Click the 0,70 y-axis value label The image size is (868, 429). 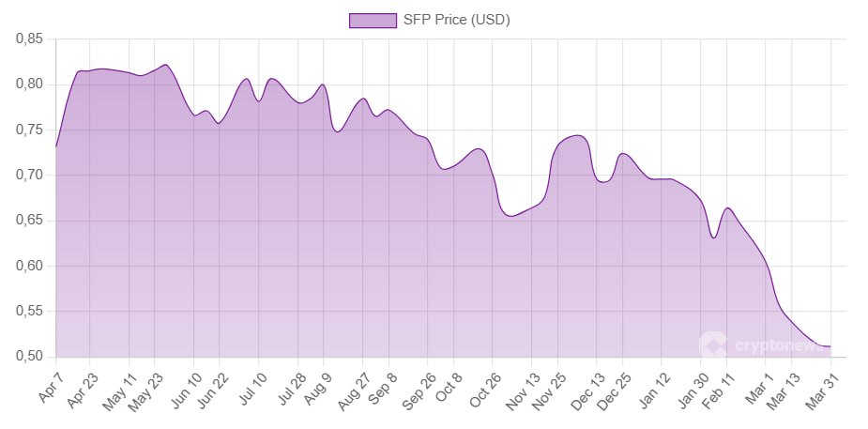(x=29, y=176)
